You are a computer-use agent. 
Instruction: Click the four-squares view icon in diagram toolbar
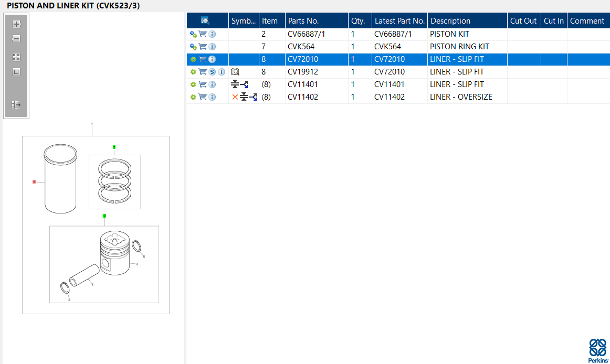(16, 57)
